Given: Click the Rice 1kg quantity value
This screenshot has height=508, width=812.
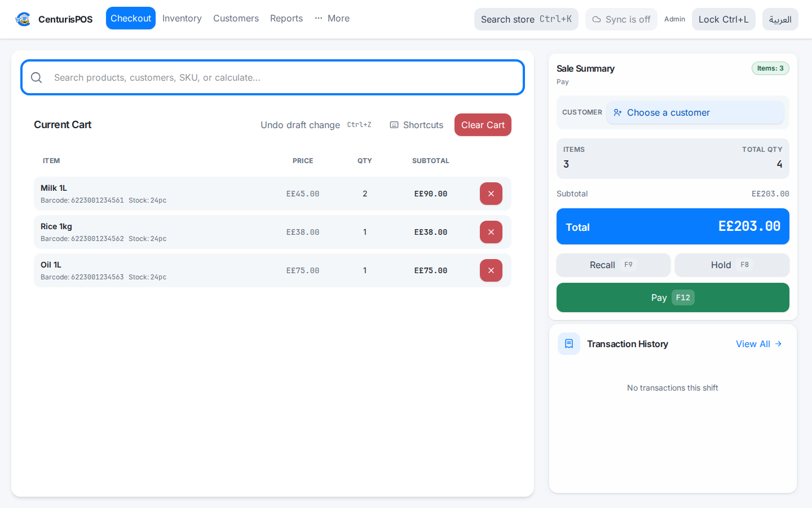Looking at the screenshot, I should (365, 232).
